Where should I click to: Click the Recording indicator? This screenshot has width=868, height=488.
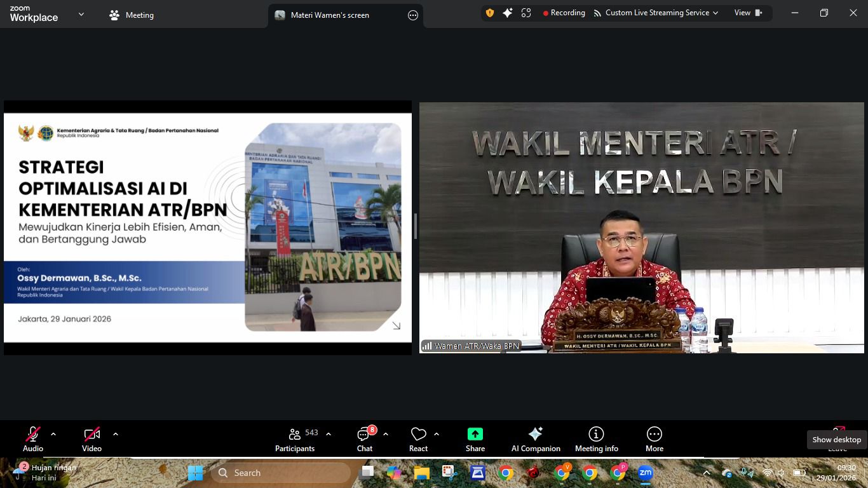pyautogui.click(x=563, y=12)
